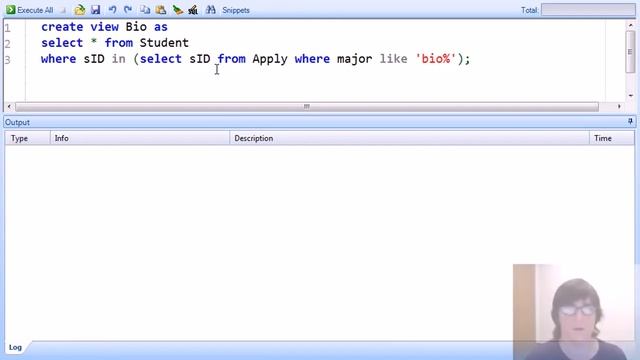Sort output by the Time column

point(612,138)
